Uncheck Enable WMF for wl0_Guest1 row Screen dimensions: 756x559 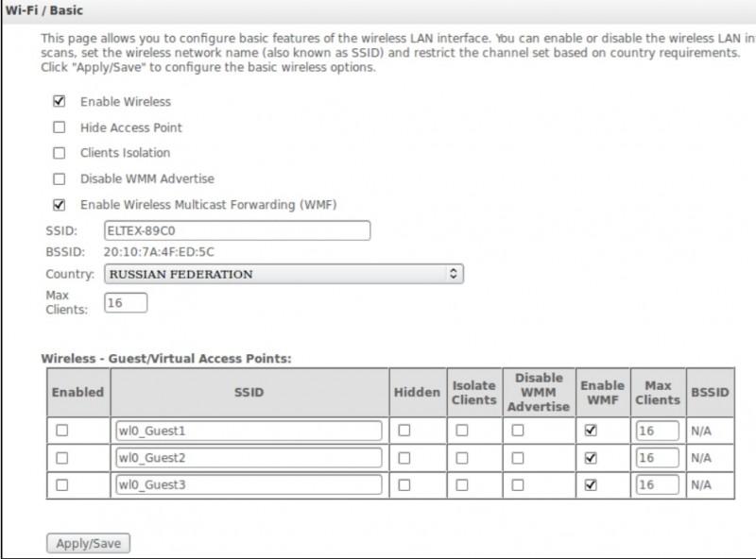(591, 431)
